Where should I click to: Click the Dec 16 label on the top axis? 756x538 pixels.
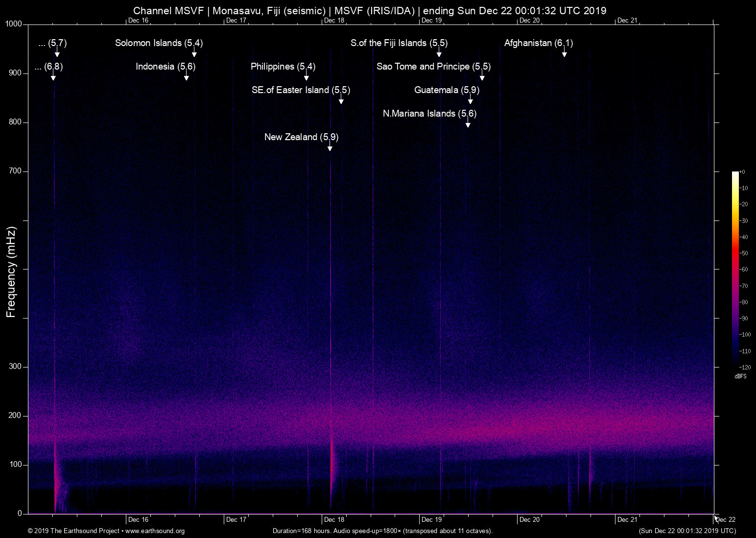coord(138,20)
